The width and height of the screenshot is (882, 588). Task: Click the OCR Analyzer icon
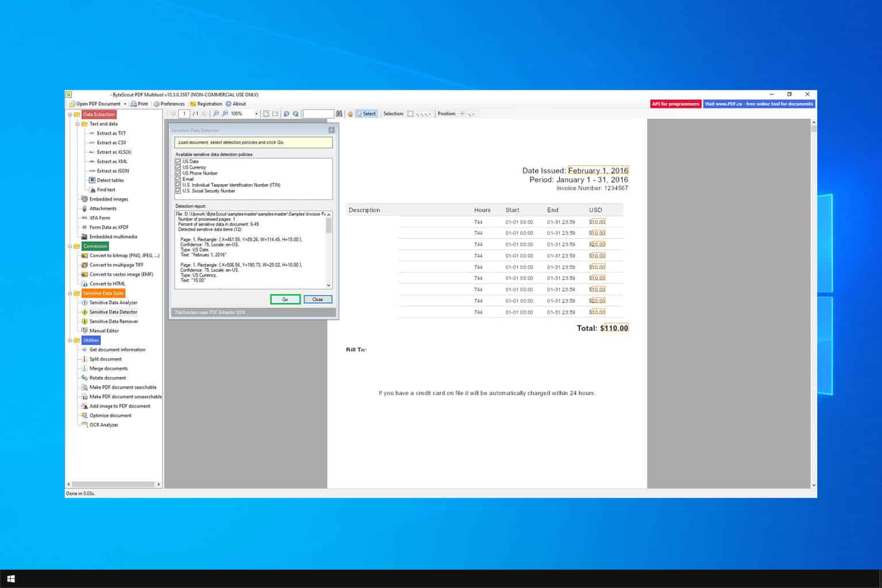84,425
